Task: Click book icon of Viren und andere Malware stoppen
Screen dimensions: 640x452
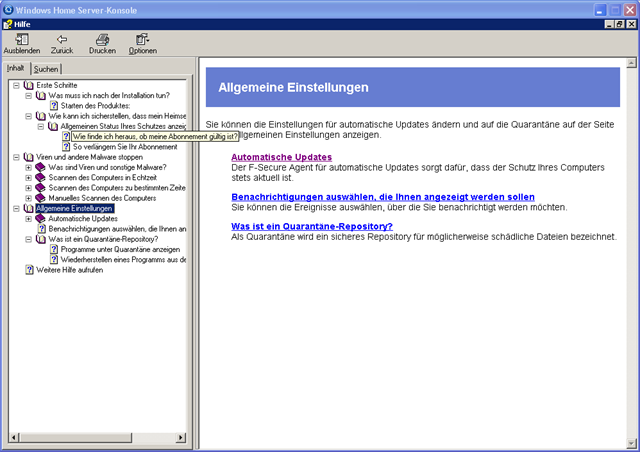Action: (x=29, y=157)
